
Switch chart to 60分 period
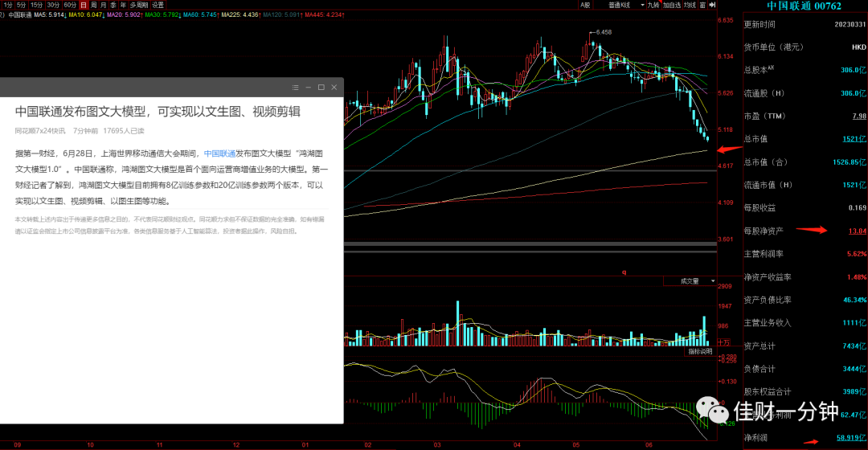click(70, 5)
